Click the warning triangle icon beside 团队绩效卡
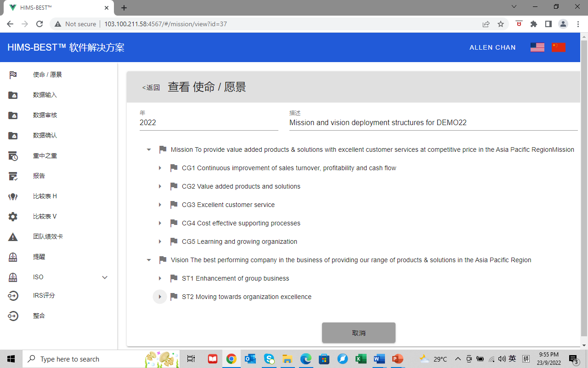 coord(13,237)
